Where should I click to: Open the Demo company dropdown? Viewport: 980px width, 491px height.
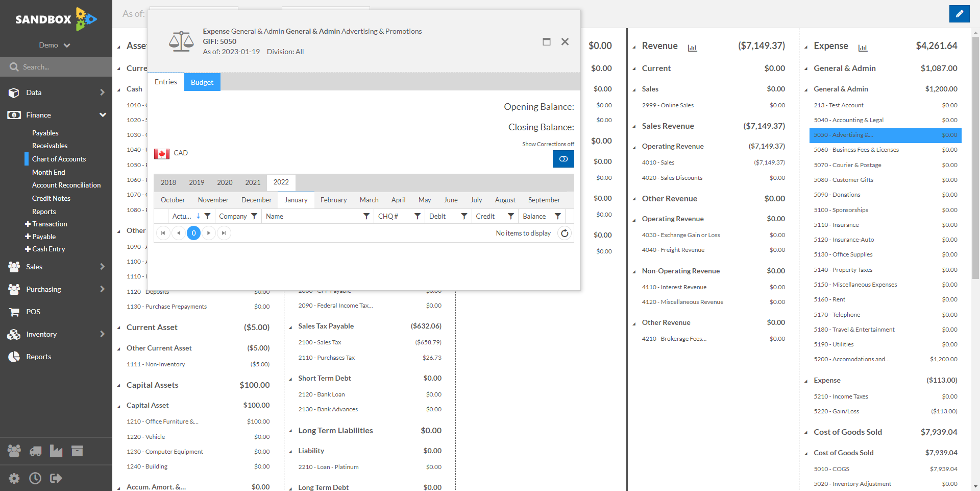(x=55, y=45)
